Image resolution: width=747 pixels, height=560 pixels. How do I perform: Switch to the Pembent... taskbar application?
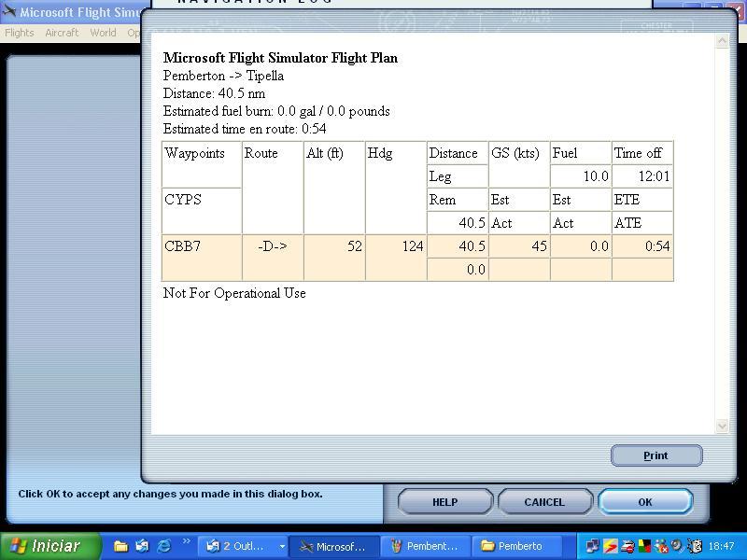(x=425, y=546)
